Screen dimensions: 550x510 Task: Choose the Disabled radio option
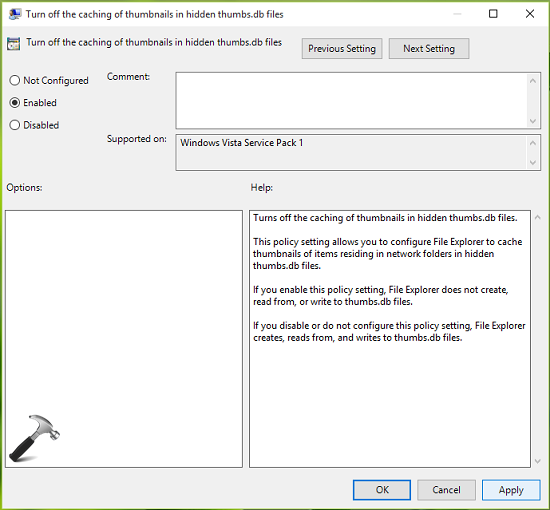14,125
